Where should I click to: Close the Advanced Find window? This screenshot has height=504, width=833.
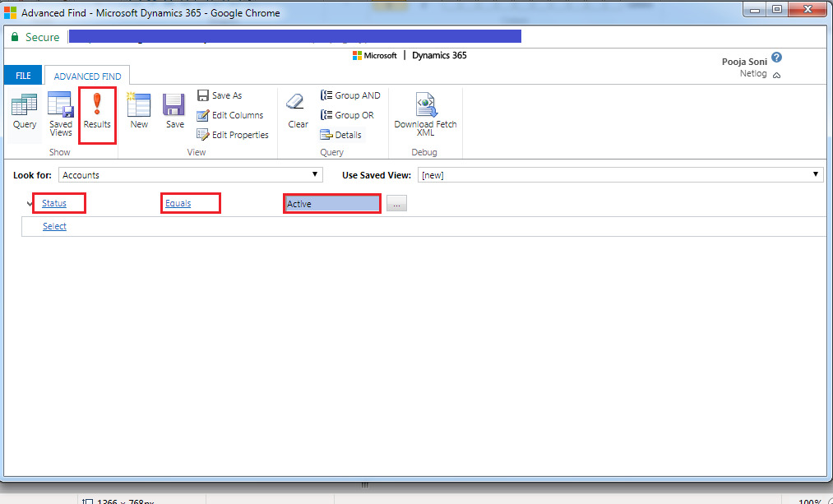tap(808, 9)
